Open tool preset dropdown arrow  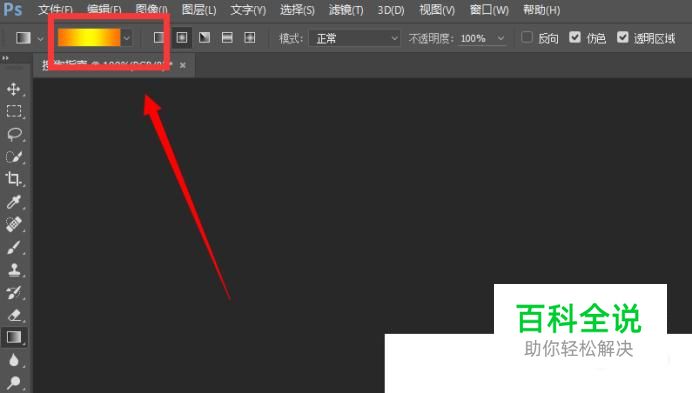[x=40, y=39]
